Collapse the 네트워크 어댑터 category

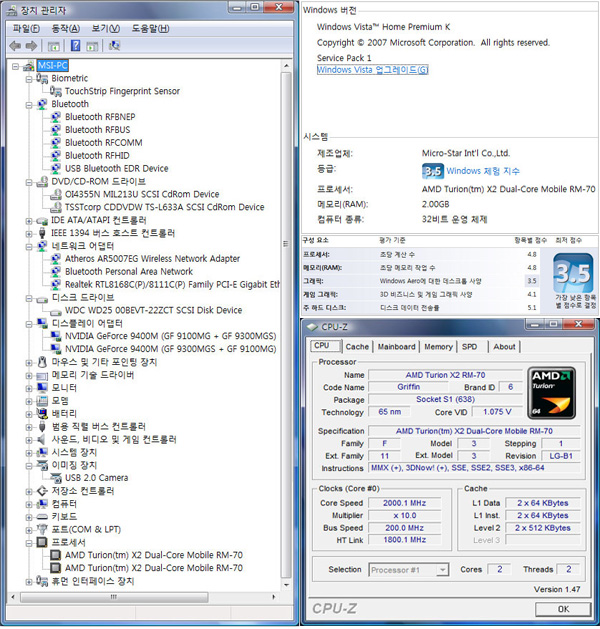[29, 247]
